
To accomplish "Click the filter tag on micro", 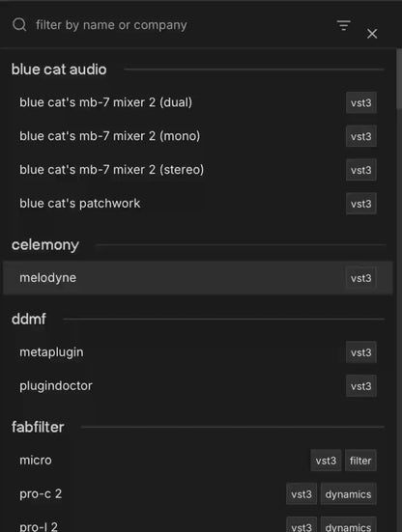I will [360, 461].
